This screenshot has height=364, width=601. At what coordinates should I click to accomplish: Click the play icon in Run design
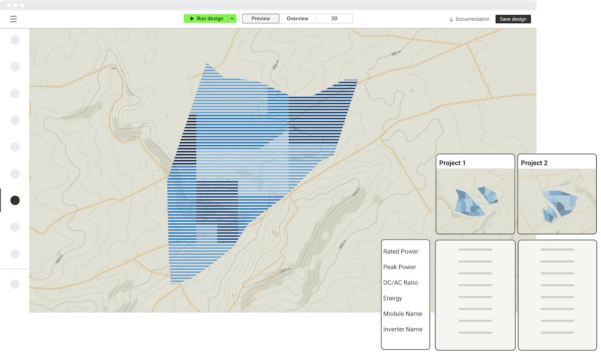coord(192,19)
